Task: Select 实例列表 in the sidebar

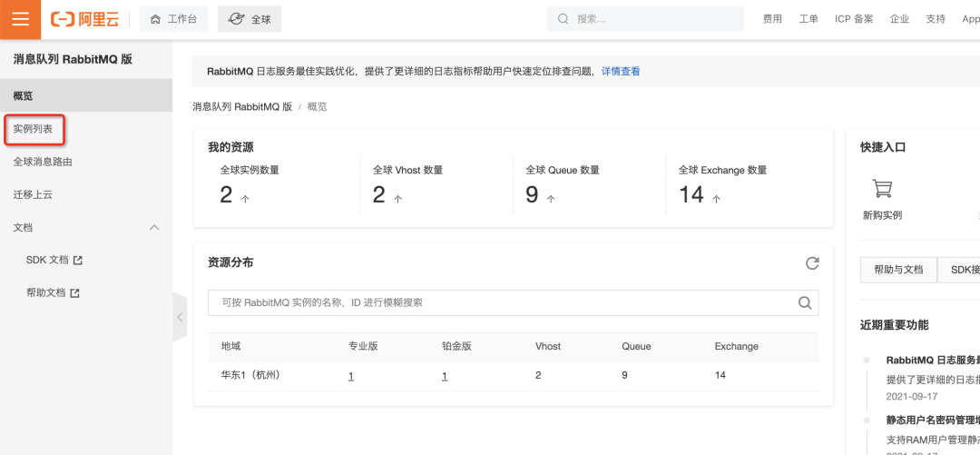Action: [x=34, y=129]
